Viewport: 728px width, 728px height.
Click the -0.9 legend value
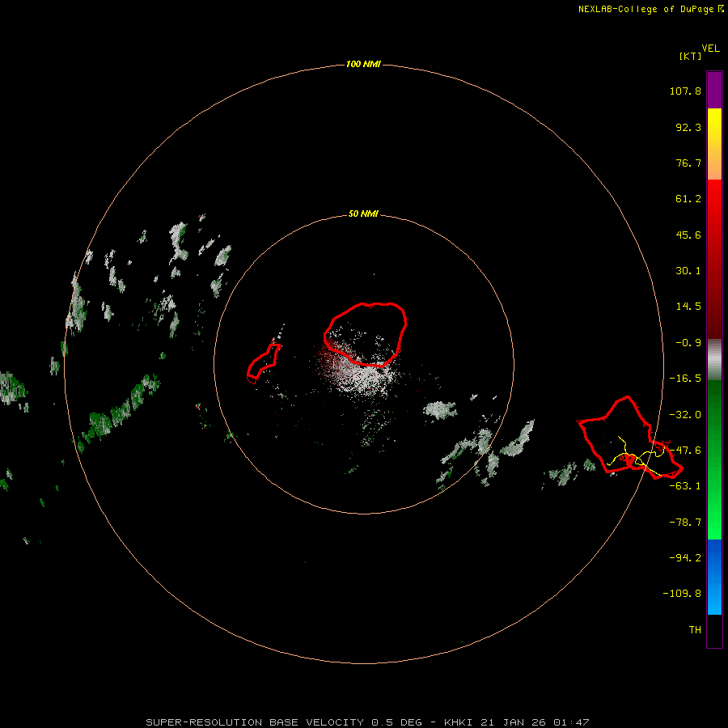tap(688, 343)
